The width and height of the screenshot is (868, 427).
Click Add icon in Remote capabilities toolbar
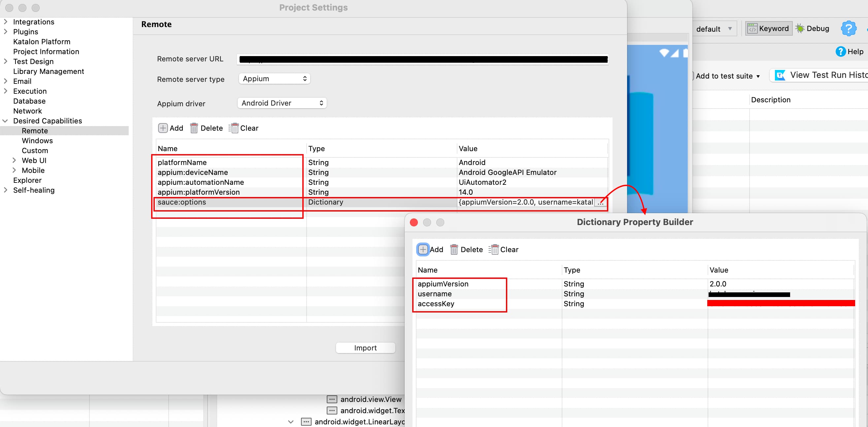tap(163, 128)
